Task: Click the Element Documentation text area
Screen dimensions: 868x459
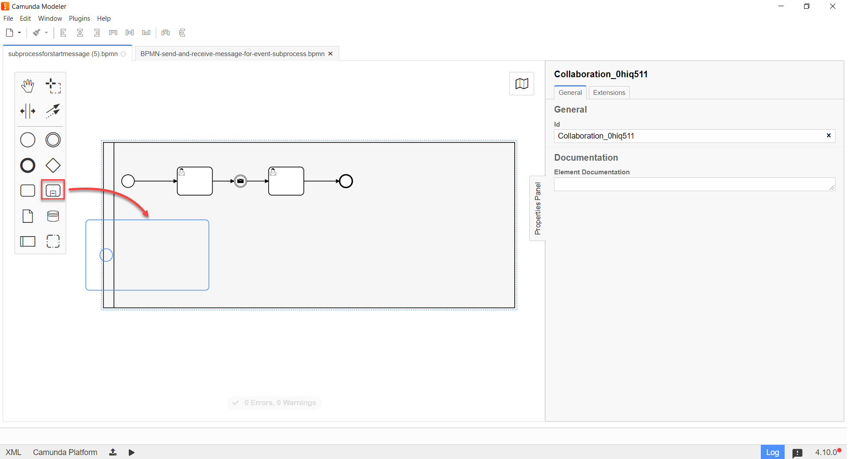Action: (694, 184)
